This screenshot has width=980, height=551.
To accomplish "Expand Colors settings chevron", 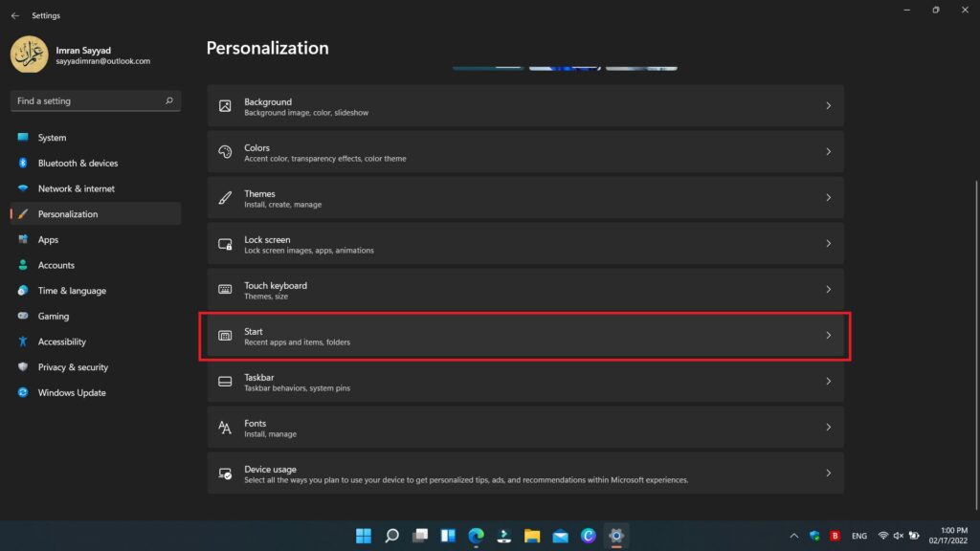I will (x=829, y=152).
